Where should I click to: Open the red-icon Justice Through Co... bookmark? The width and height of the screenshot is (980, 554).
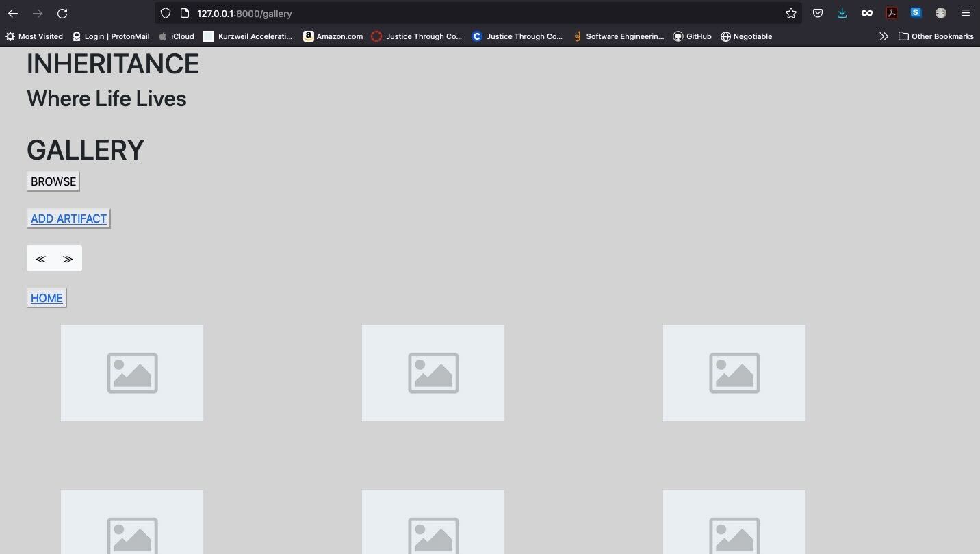417,36
